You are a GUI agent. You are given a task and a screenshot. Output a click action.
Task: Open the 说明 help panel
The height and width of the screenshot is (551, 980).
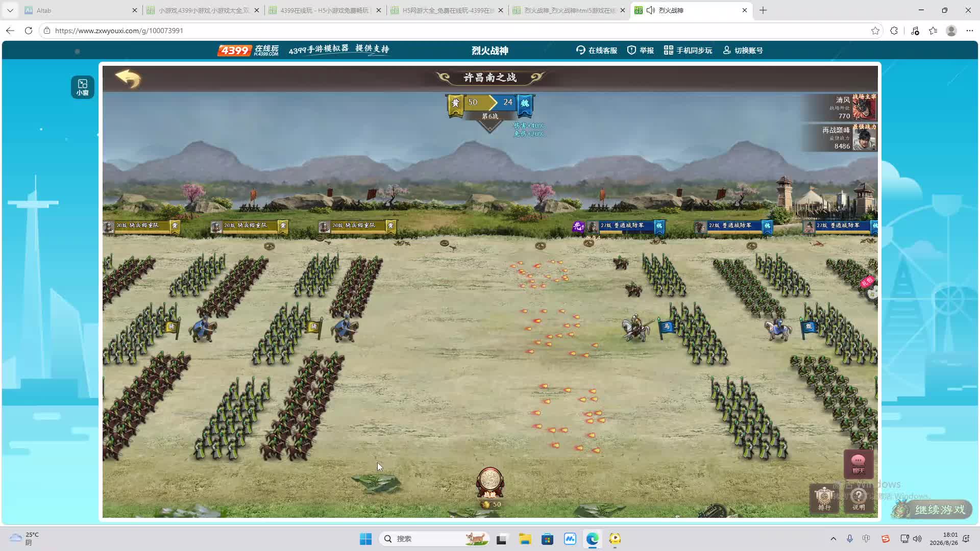[x=859, y=498]
